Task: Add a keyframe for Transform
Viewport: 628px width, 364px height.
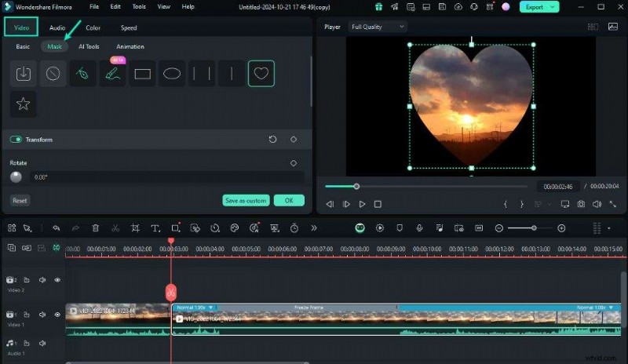Action: pos(294,140)
